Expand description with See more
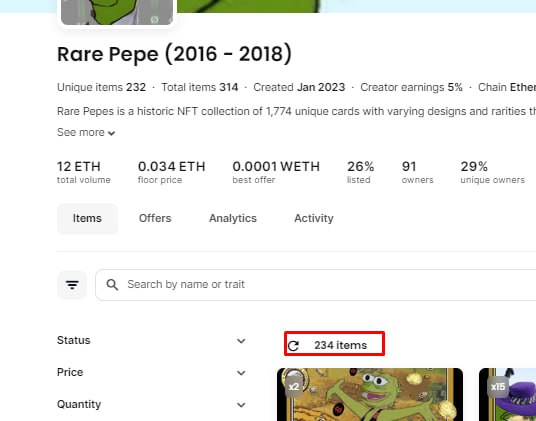Image resolution: width=536 pixels, height=421 pixels. pyautogui.click(x=86, y=132)
